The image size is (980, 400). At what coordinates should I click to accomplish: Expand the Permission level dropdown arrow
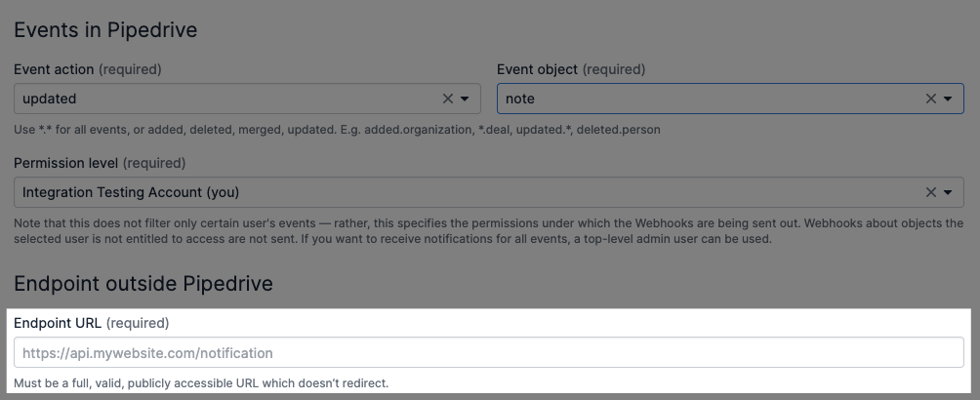coord(948,192)
